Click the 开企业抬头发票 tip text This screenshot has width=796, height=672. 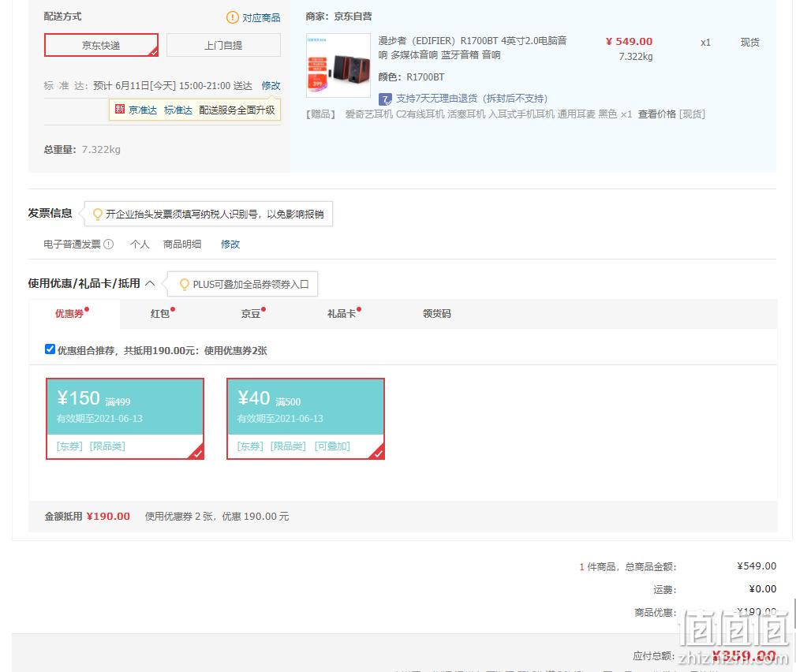pyautogui.click(x=215, y=215)
